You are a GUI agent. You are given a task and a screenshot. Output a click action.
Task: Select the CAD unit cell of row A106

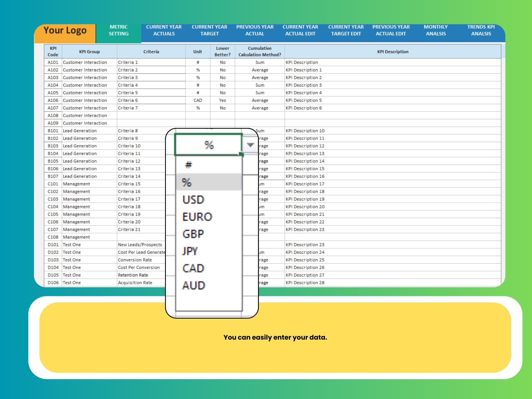197,100
